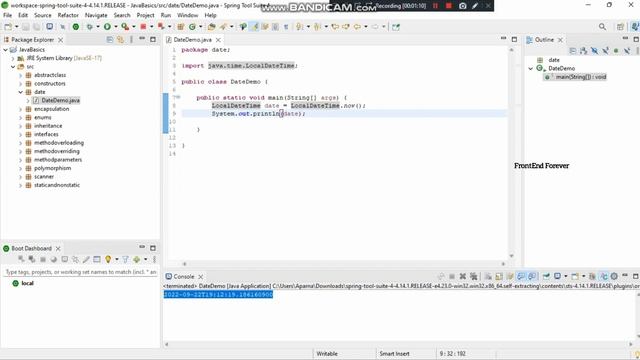Toggle Show Whitespace Characters toolbar button
The height and width of the screenshot is (360, 640).
click(x=286, y=27)
